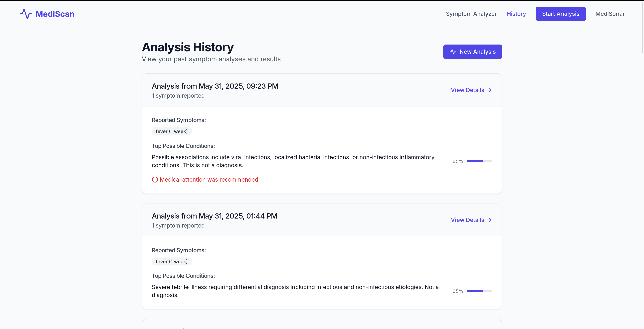
Task: Click 'Top Possible Conditions:' label in 09:23 PM card
Action: coord(183,146)
